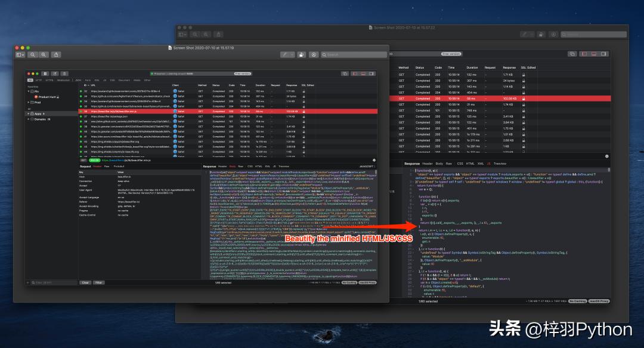This screenshot has width=644, height=348.
Task: Zoom in using front Preview window toolbar
Action: coord(44,55)
